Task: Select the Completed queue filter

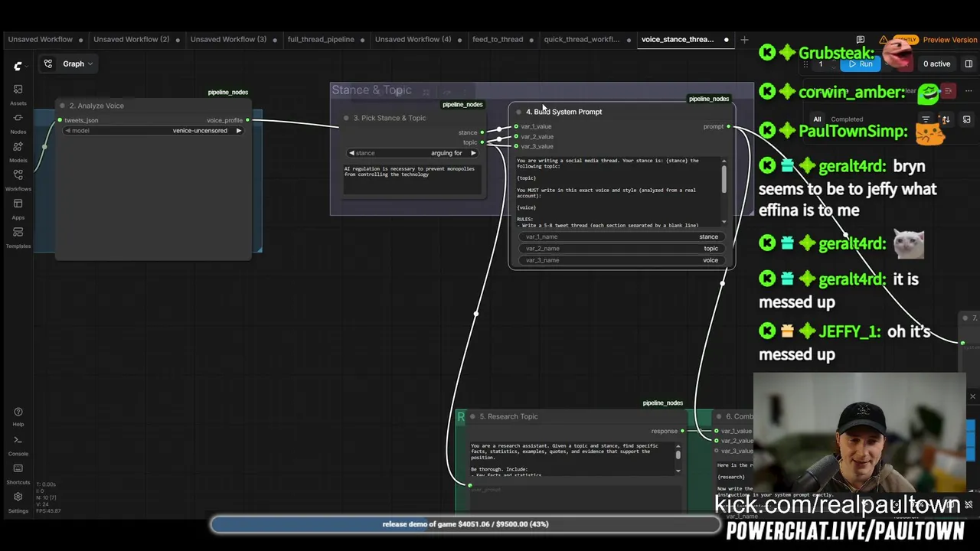Action: [x=847, y=119]
